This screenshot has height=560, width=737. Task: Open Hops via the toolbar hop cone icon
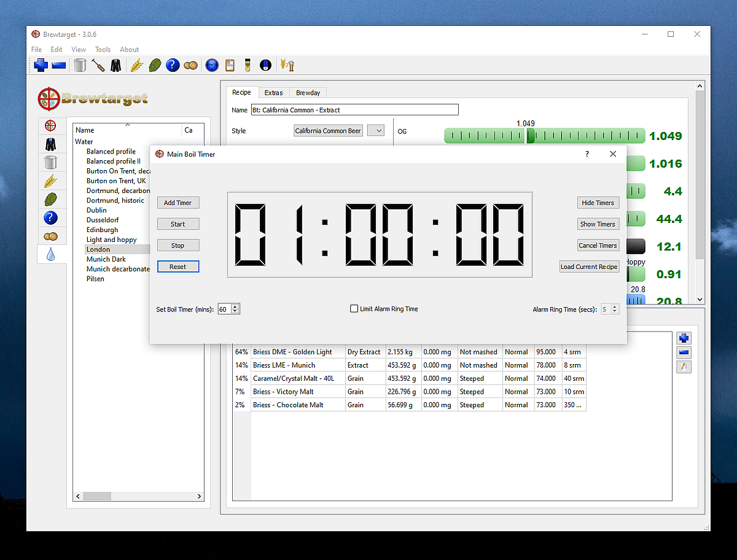click(x=155, y=64)
